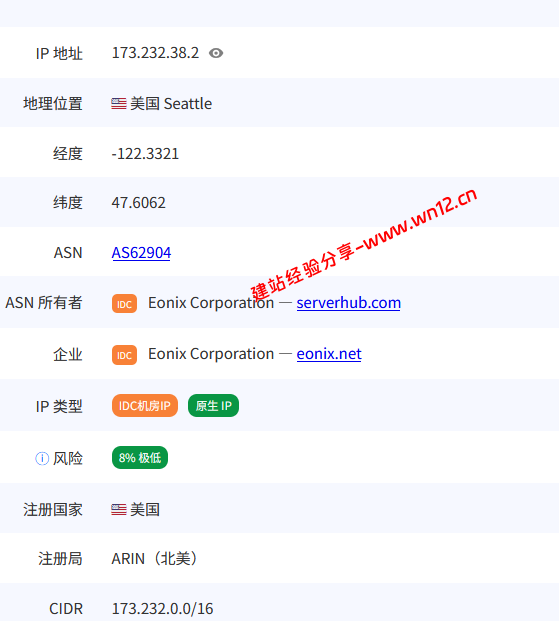This screenshot has height=621, width=559.
Task: Open the AS62904 link
Action: click(x=141, y=253)
